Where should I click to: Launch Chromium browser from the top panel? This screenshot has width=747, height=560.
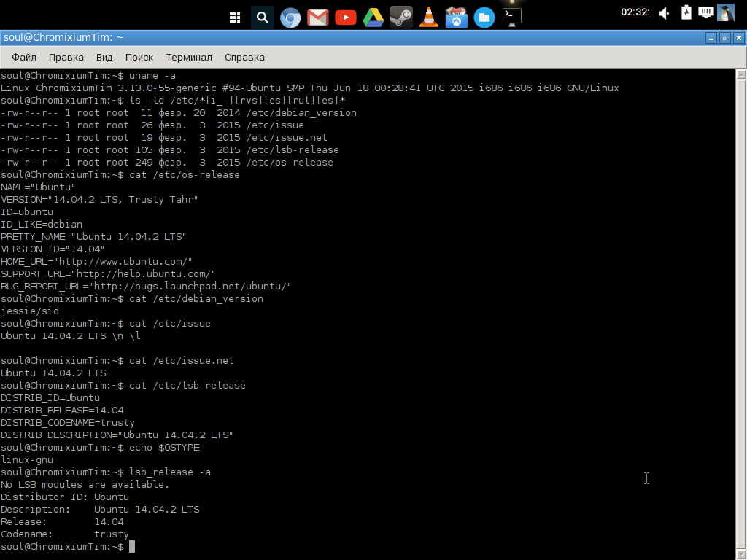(x=290, y=18)
